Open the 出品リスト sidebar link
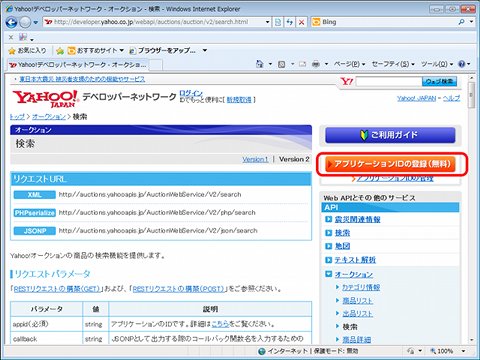480x360 pixels. click(357, 314)
